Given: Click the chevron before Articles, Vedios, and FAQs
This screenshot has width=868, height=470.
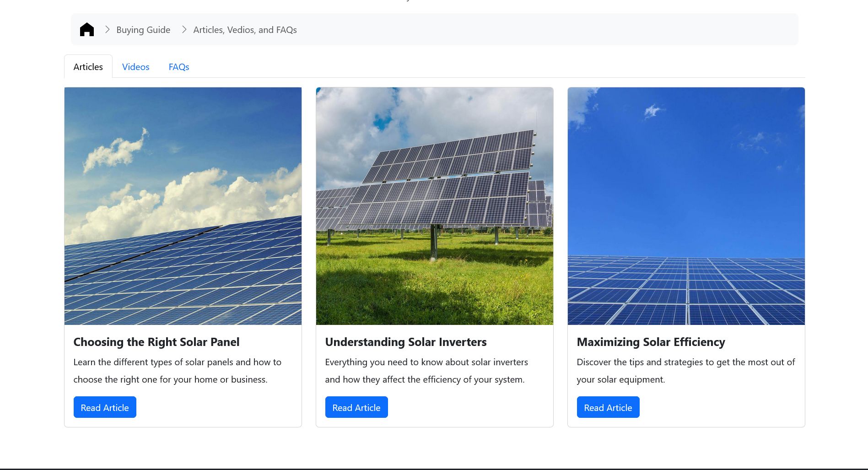Looking at the screenshot, I should 184,30.
